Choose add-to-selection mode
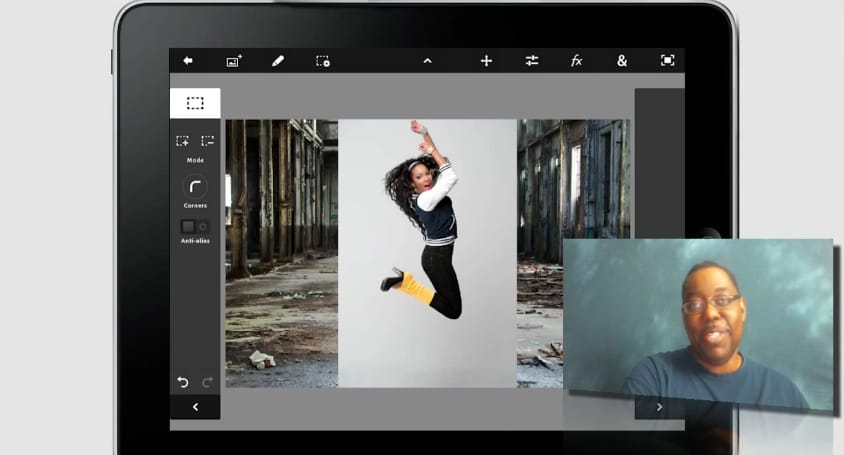The width and height of the screenshot is (844, 455). (x=182, y=141)
